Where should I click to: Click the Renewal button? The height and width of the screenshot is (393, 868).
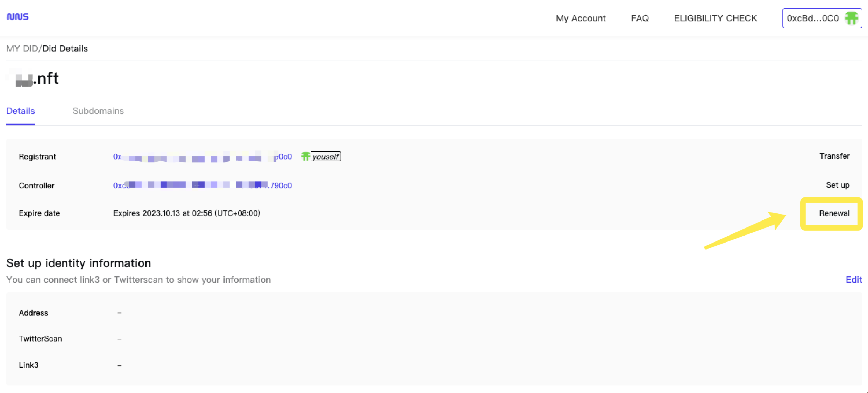834,213
